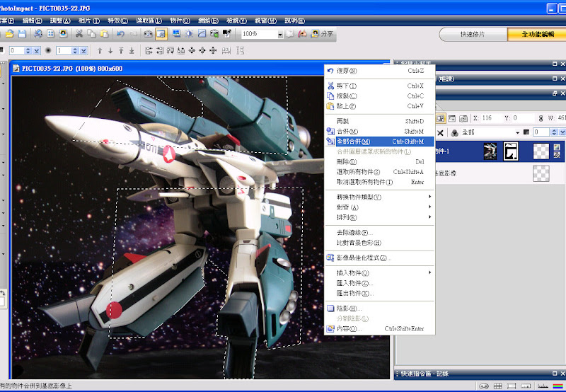
Task: Click the copy icon in main toolbar
Action: [92, 34]
